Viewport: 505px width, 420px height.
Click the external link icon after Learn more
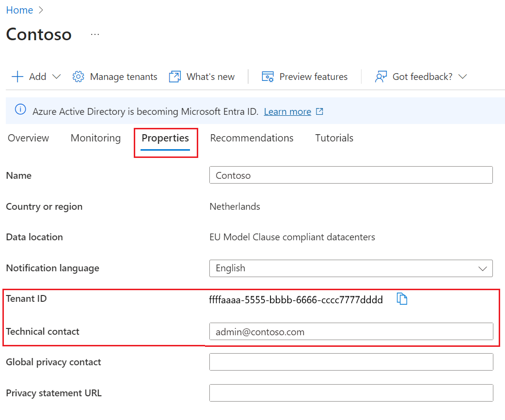pos(319,111)
